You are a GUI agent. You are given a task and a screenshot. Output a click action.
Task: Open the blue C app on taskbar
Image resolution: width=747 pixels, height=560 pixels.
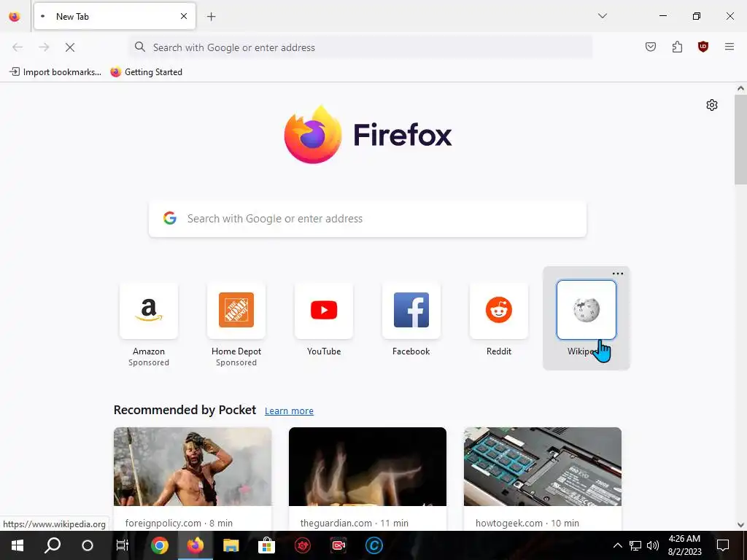[374, 545]
